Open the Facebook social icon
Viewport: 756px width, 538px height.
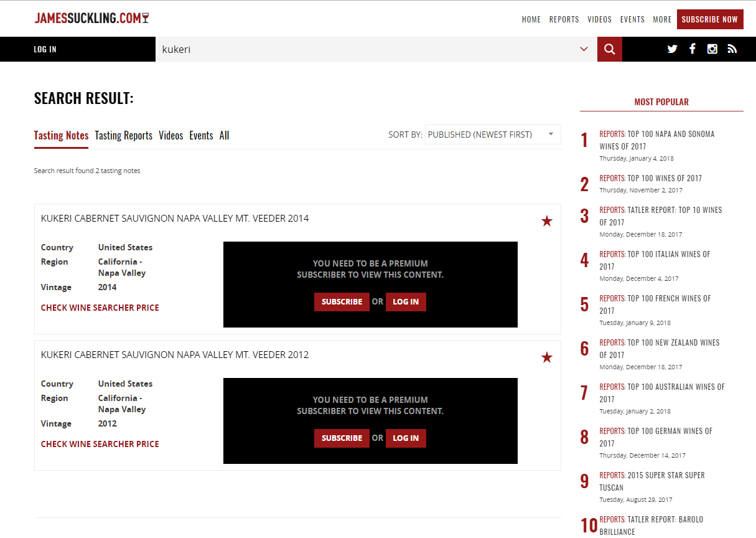pos(692,49)
